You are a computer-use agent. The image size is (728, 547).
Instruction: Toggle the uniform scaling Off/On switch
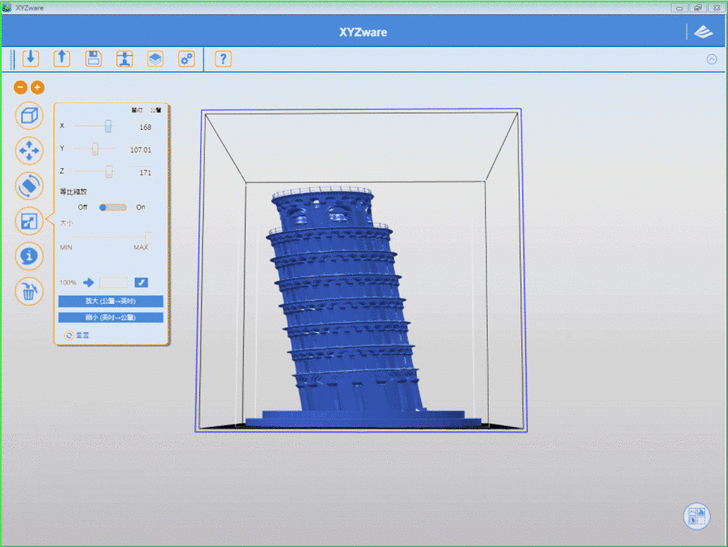[x=113, y=207]
